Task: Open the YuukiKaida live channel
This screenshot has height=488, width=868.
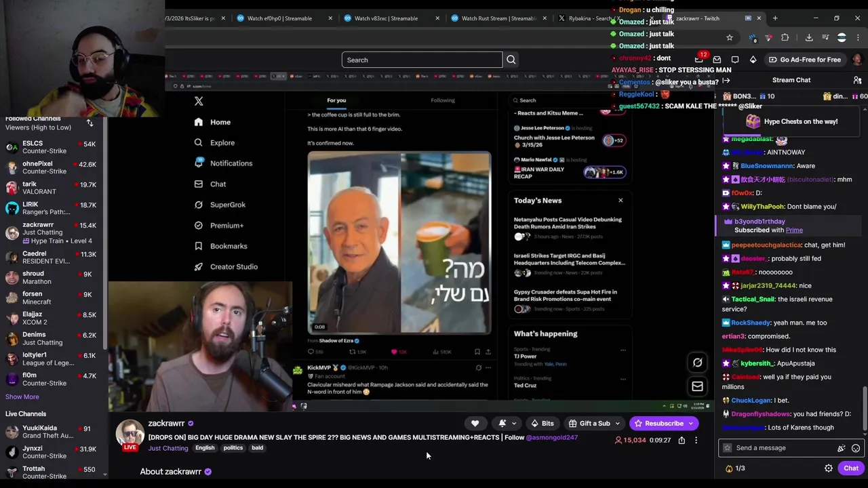Action: 51,432
